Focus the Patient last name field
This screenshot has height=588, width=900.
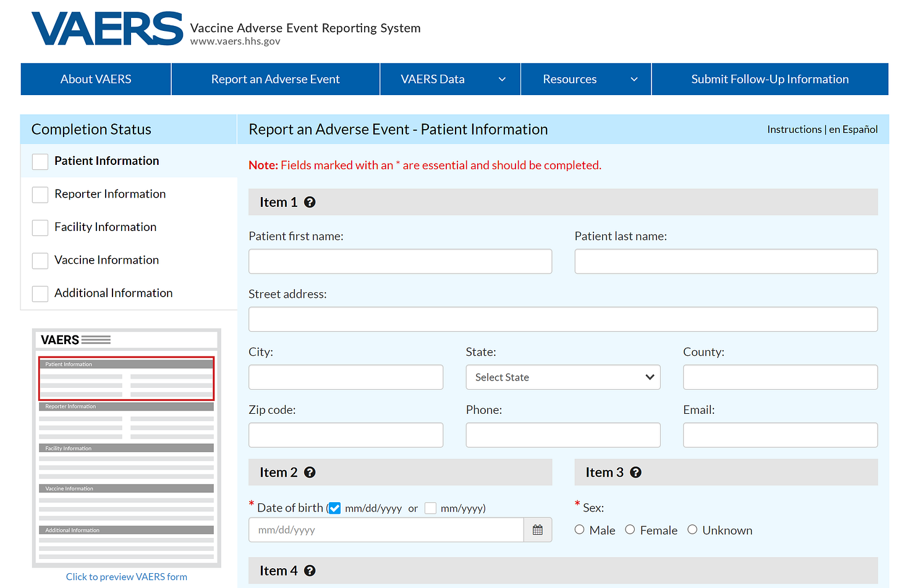tap(726, 261)
